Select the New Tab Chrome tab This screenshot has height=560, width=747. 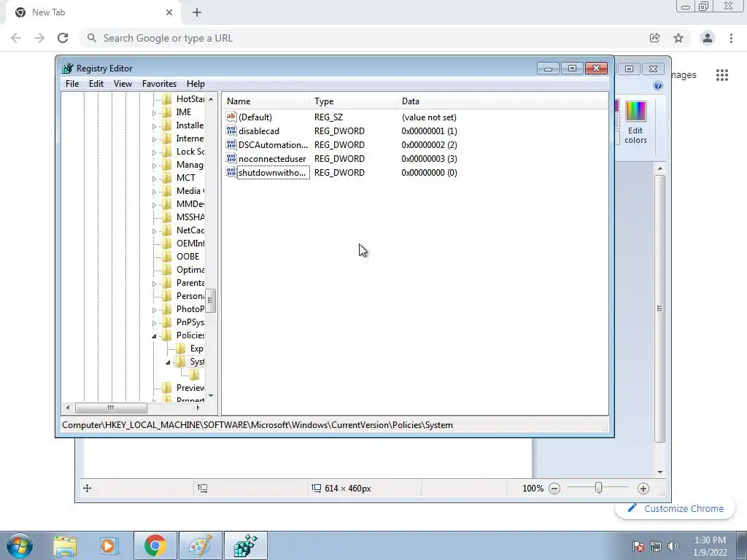coord(93,12)
